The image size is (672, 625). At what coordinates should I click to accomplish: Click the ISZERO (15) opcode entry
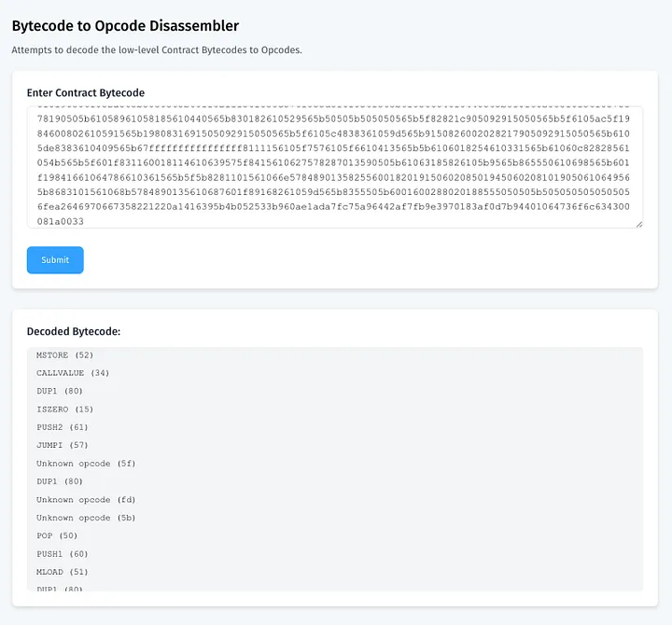(65, 410)
